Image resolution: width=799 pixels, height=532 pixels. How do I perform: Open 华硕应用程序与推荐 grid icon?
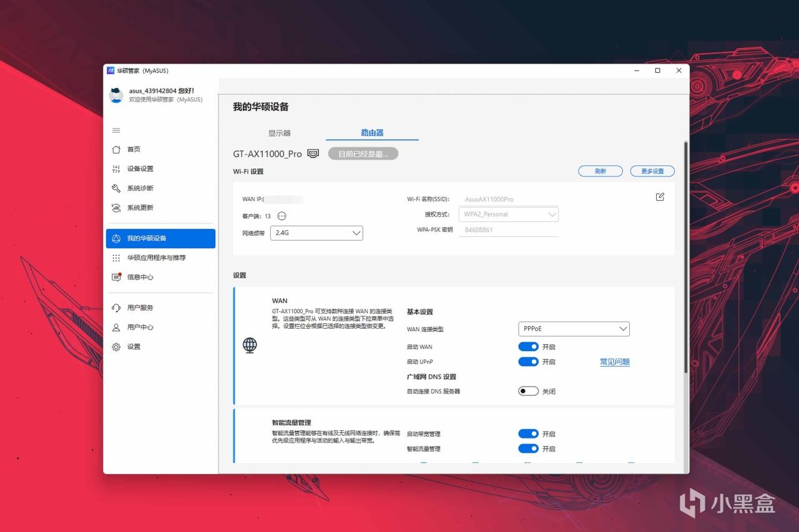[x=116, y=258]
